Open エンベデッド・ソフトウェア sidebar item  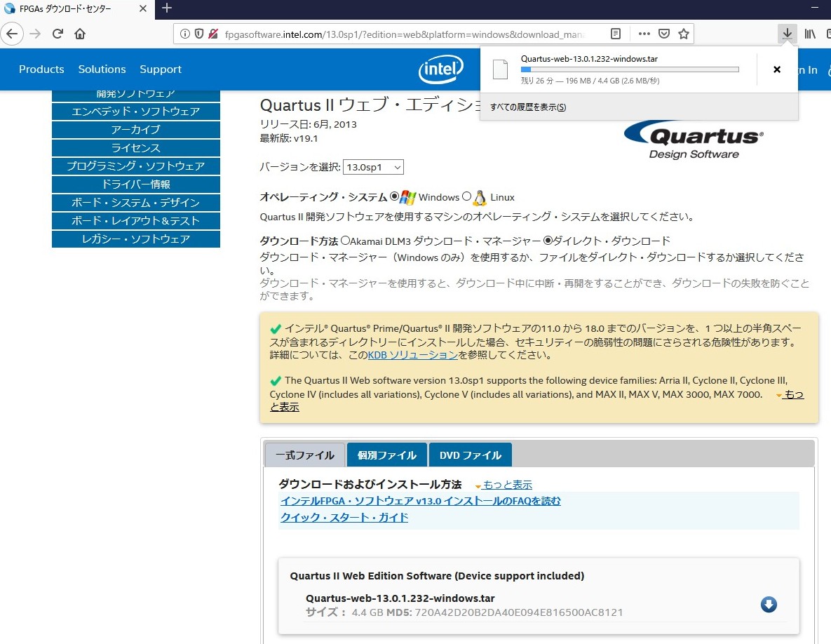135,112
